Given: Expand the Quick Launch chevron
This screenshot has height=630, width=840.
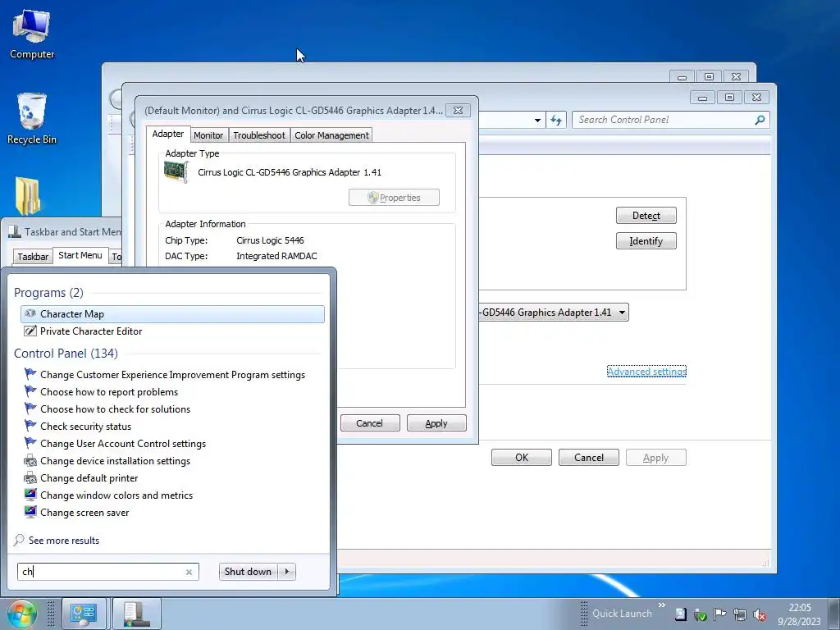Looking at the screenshot, I should 662,605.
